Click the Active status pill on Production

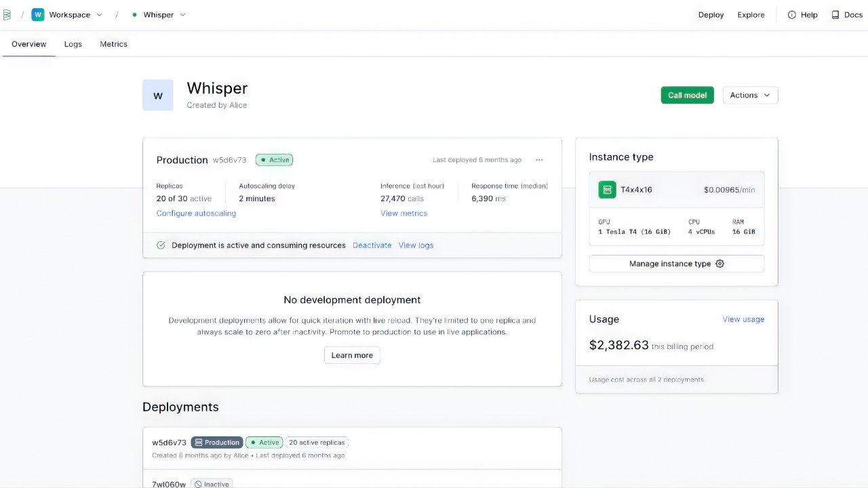(273, 159)
